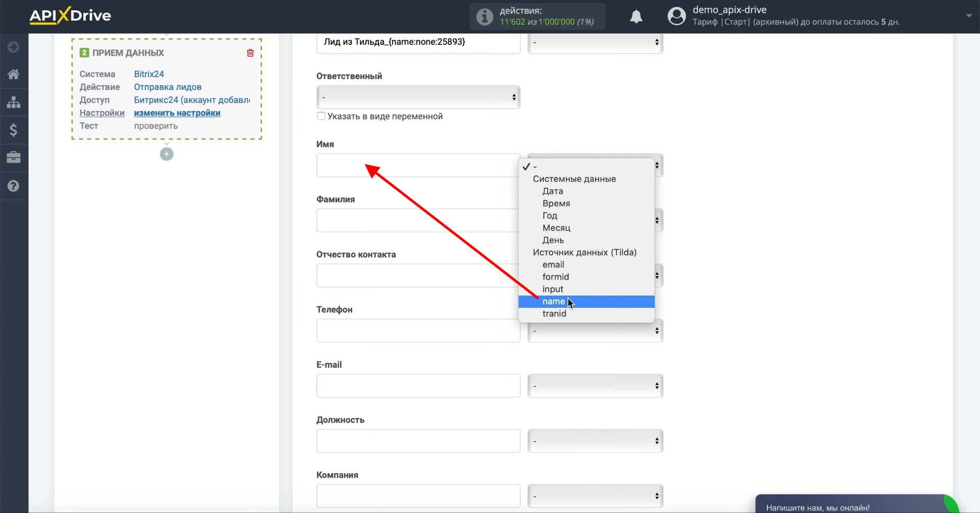The width and height of the screenshot is (980, 513).
Task: Select 'Время' in the dropdown list
Action: tap(586, 203)
